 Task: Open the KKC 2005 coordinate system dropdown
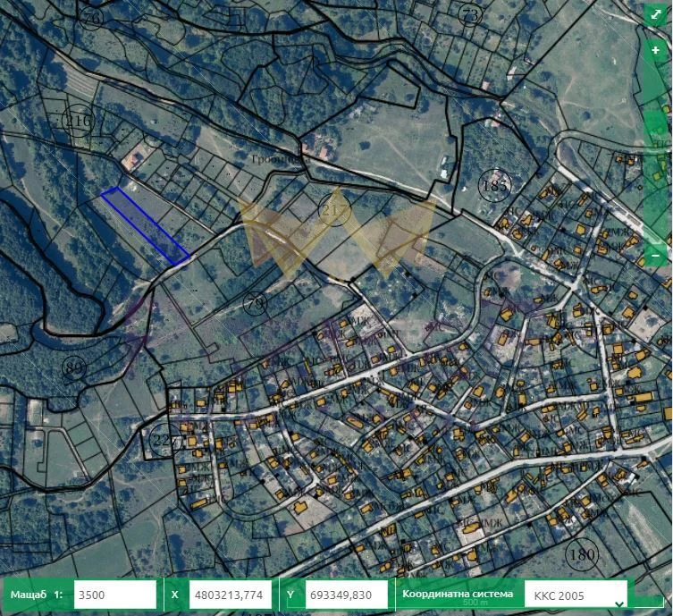[x=575, y=595]
